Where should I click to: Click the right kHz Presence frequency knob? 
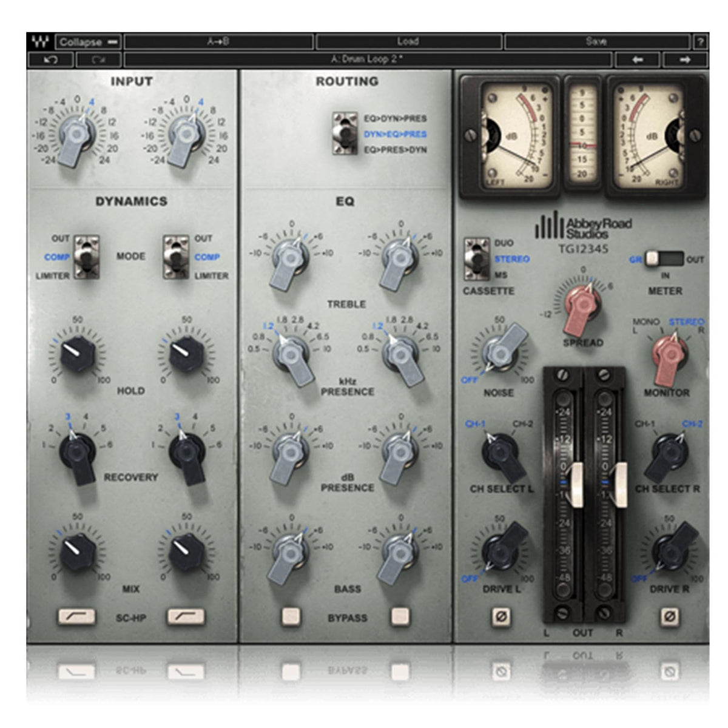coord(400,358)
